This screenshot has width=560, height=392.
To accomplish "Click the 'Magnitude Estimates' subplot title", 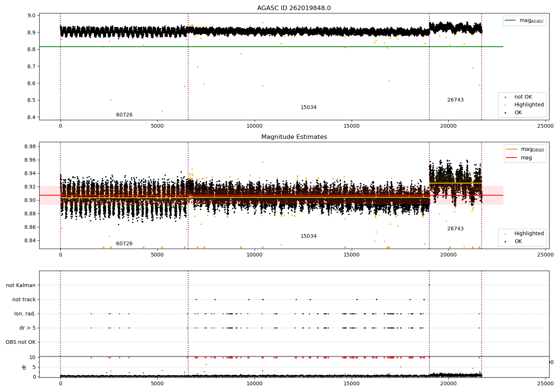I will click(x=294, y=137).
